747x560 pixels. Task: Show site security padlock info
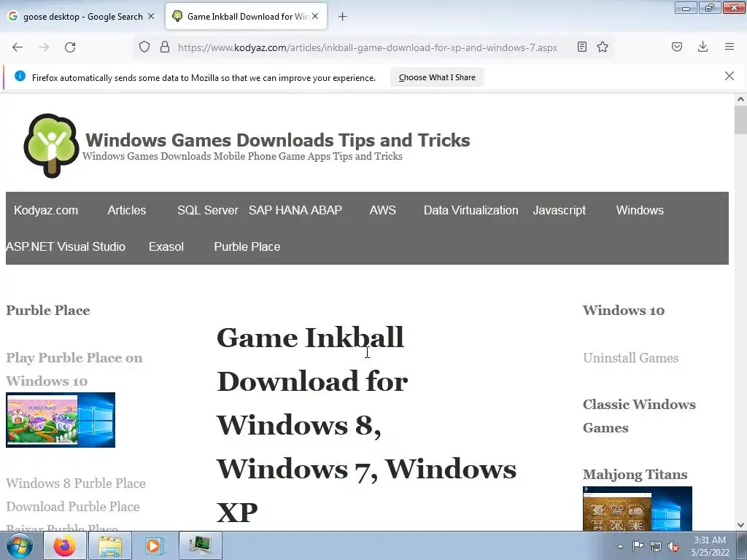(x=165, y=47)
